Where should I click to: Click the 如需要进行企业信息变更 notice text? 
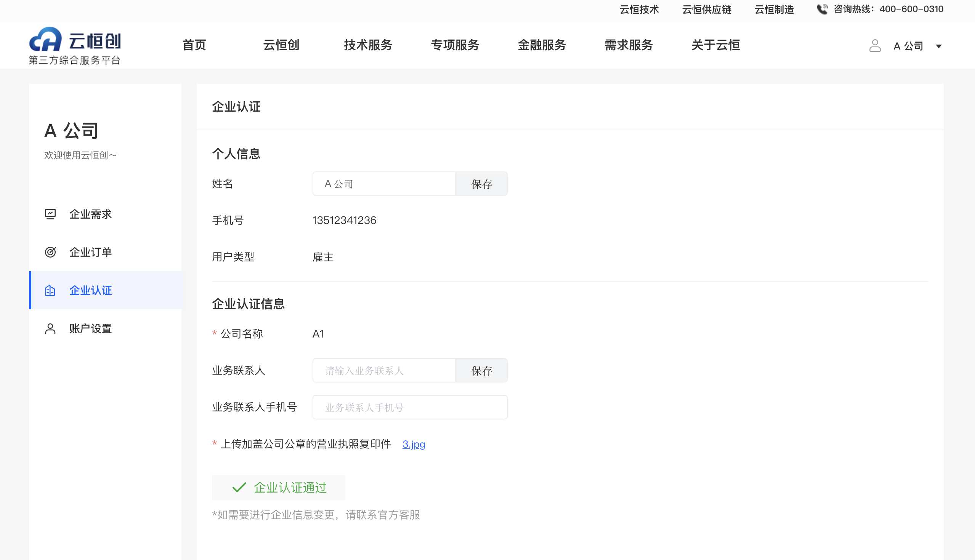click(x=316, y=515)
